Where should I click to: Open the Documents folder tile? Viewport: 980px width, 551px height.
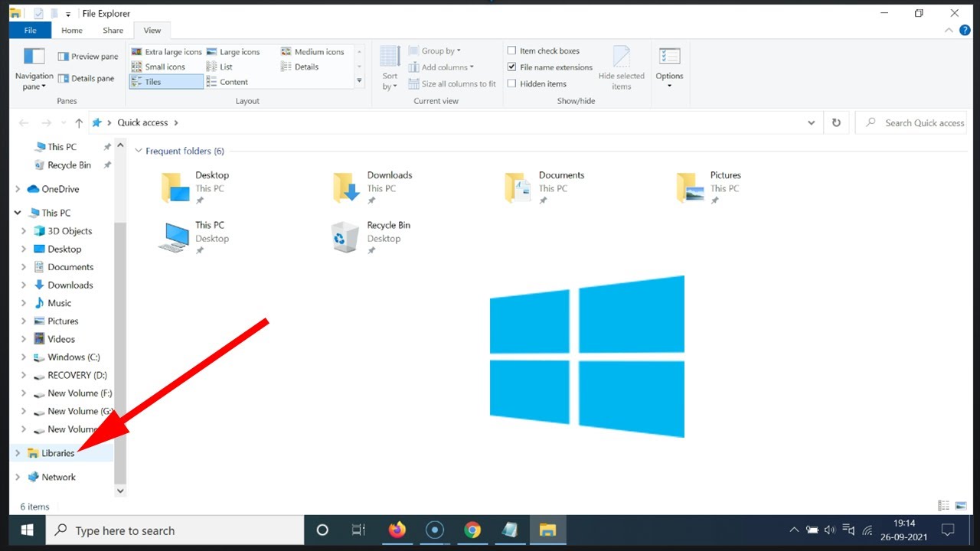coord(544,188)
